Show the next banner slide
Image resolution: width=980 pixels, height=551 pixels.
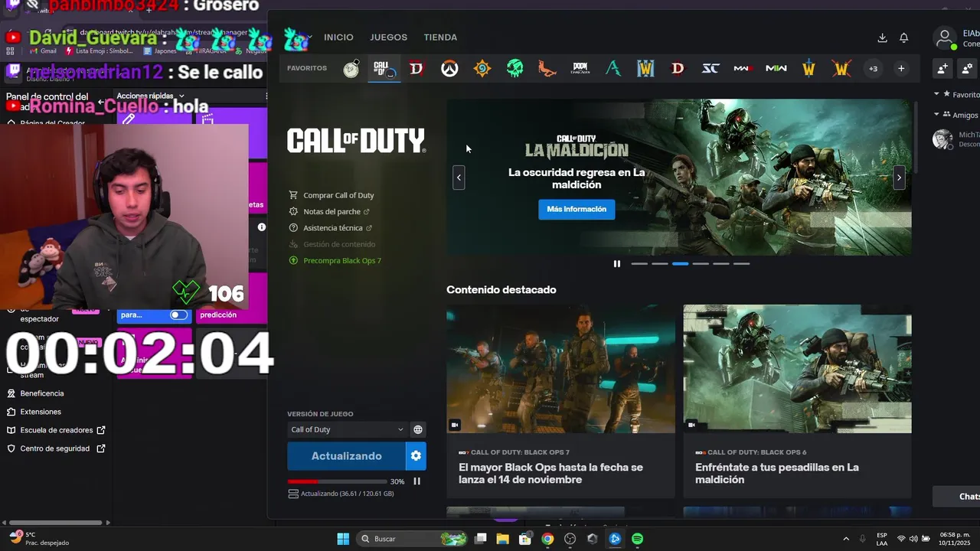[x=899, y=178]
